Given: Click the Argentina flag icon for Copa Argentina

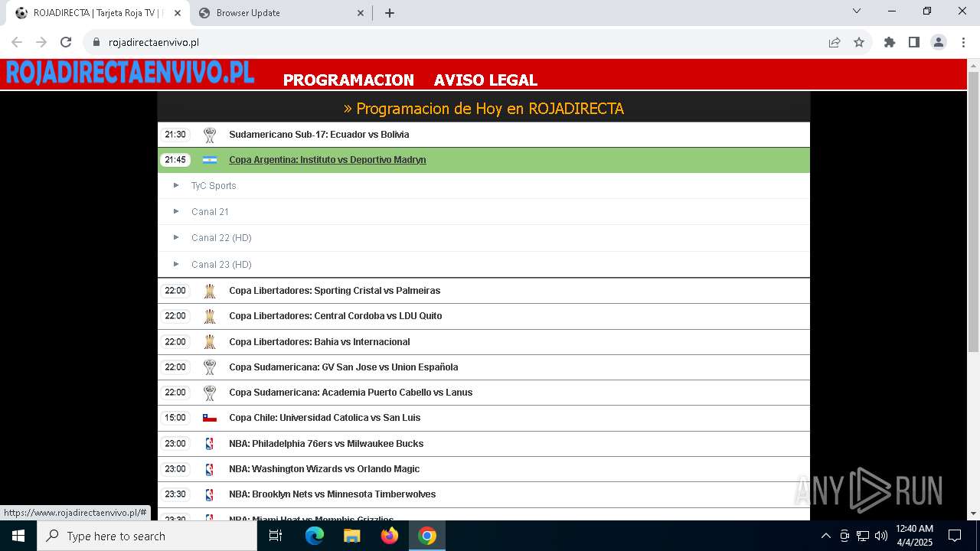Looking at the screenshot, I should 210,160.
